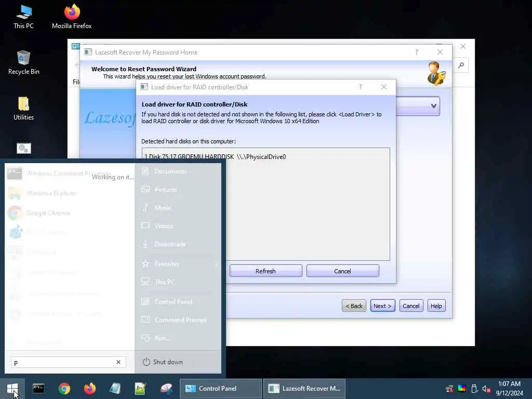Click Next in Reset Password wizard

[x=383, y=305]
